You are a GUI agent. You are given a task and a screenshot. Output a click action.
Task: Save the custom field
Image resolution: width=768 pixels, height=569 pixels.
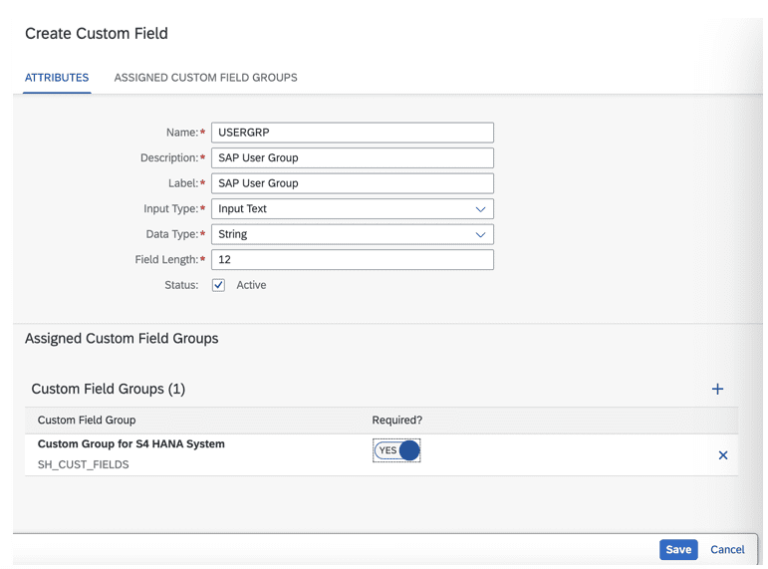coord(678,549)
